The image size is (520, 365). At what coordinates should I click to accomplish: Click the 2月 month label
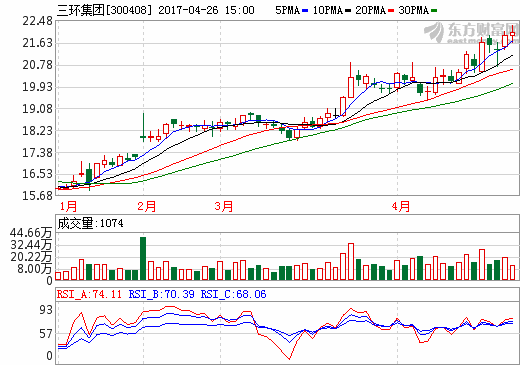click(x=147, y=206)
